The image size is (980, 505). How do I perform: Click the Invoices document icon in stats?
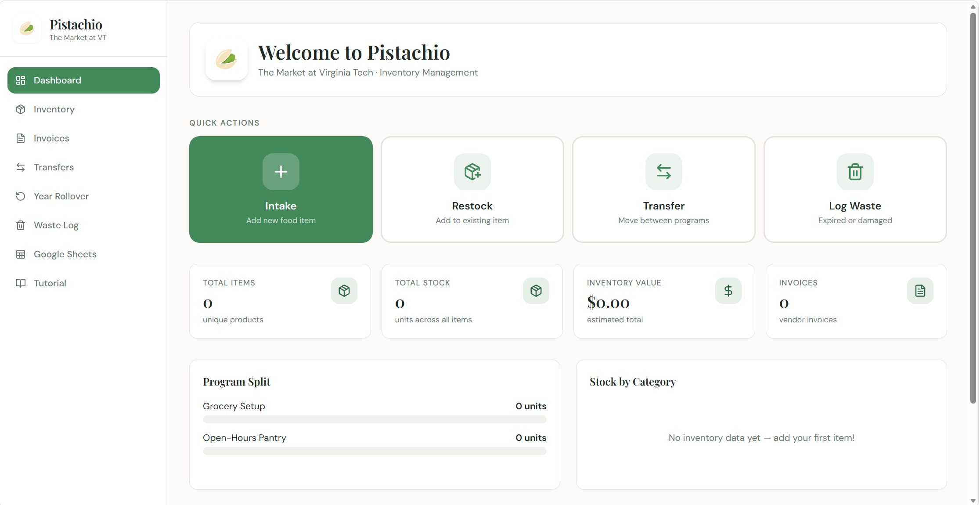point(920,291)
